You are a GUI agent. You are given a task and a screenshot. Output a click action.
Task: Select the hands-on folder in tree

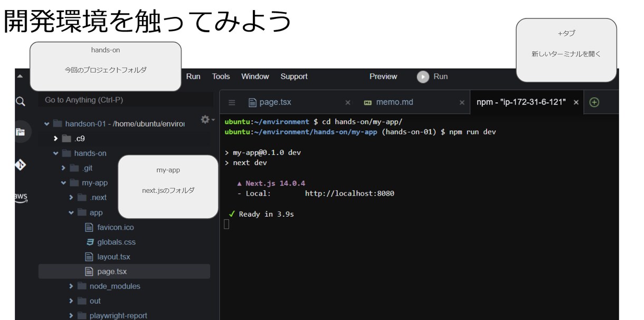click(90, 153)
